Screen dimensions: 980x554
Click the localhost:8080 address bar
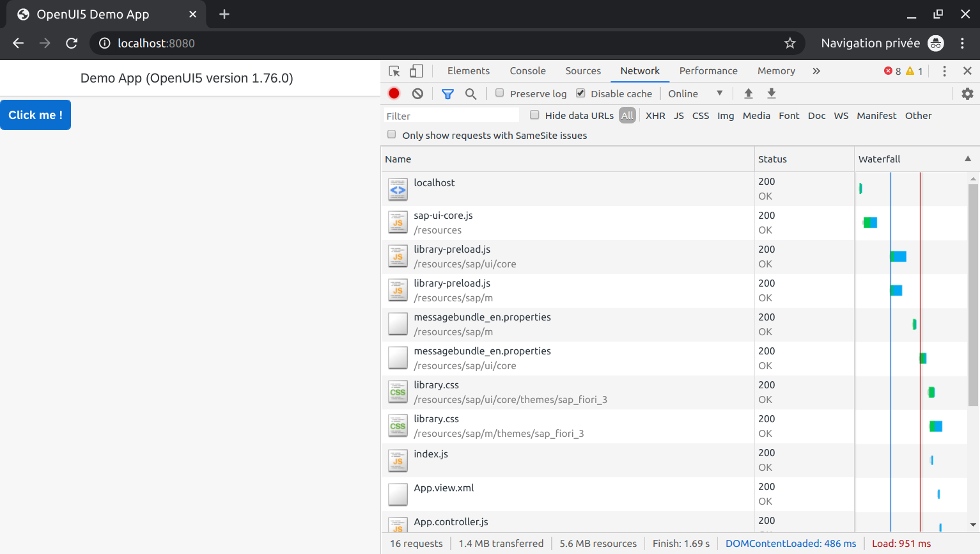click(447, 43)
